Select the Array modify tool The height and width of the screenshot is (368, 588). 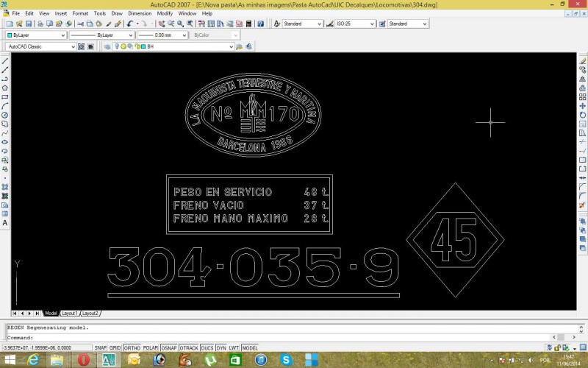pyautogui.click(x=582, y=97)
